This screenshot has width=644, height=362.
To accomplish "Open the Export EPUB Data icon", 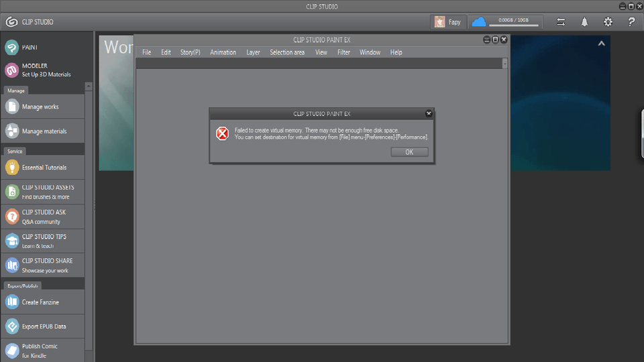I will (x=12, y=326).
